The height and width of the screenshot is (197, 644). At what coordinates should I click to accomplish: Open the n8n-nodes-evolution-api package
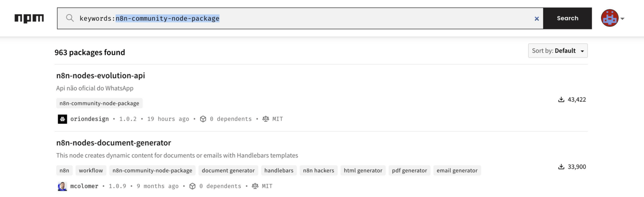click(x=101, y=76)
